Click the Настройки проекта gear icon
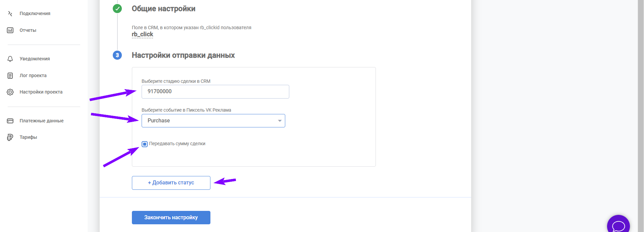Viewport: 644px width, 232px height. 10,92
